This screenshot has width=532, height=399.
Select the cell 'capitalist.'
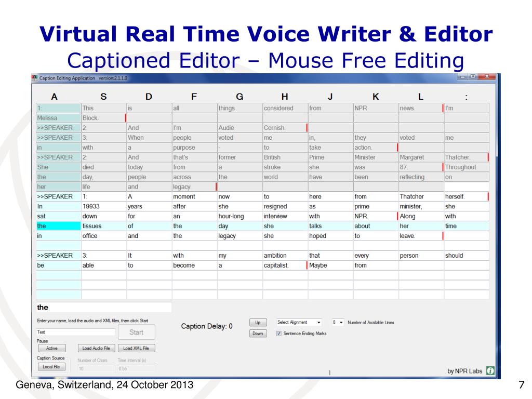[285, 265]
